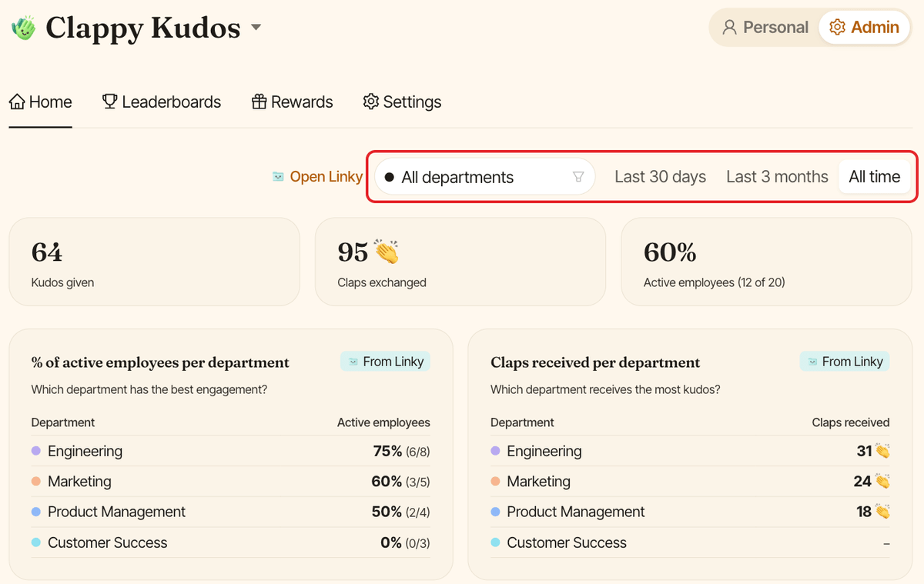This screenshot has width=924, height=584.
Task: Open the All departments filter dropdown
Action: click(484, 177)
